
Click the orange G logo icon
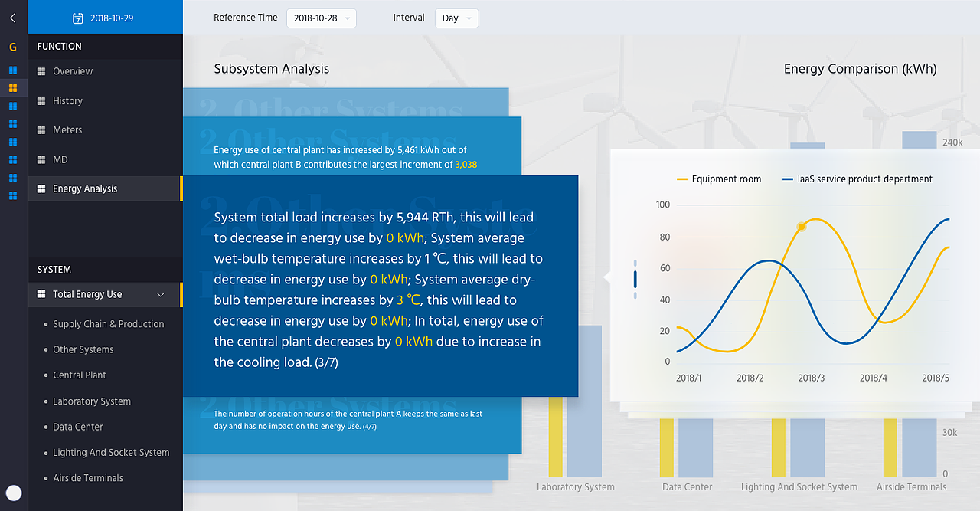click(13, 47)
